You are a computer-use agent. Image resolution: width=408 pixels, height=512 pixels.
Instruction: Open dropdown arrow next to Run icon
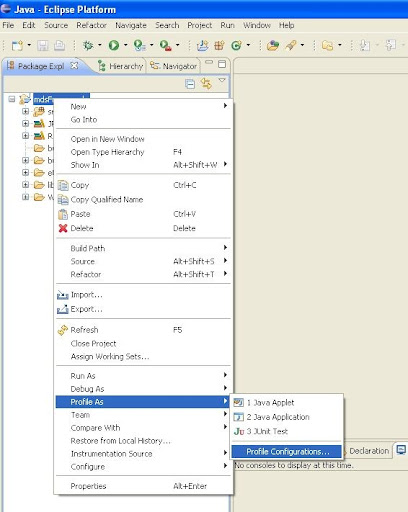point(126,45)
